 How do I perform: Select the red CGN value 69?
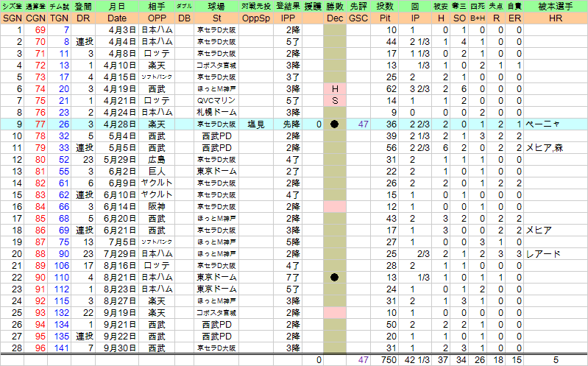[40, 30]
